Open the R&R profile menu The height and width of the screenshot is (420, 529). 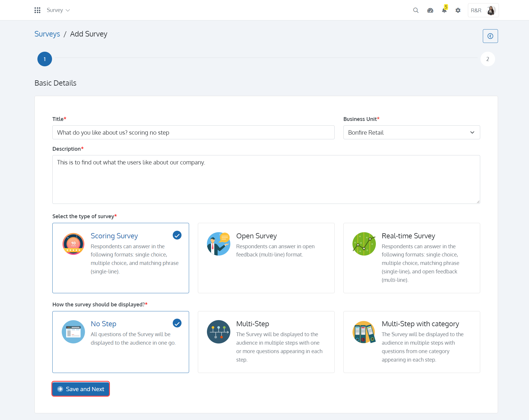click(x=483, y=10)
